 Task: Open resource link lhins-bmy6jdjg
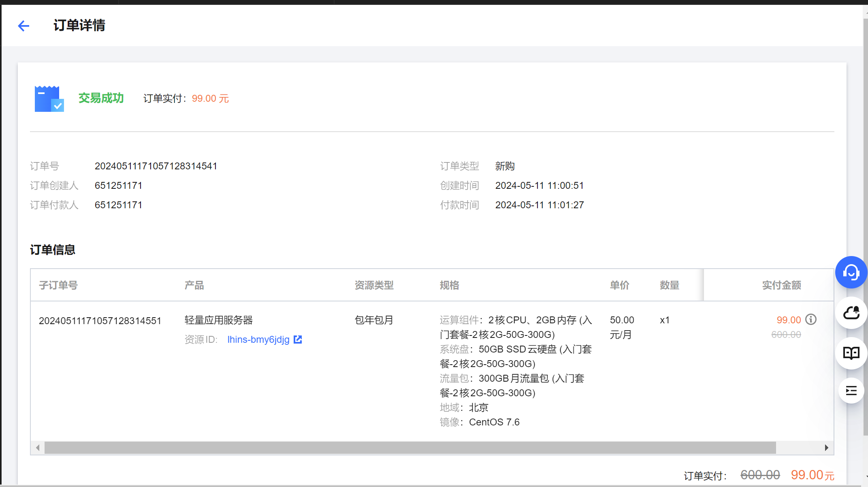(x=258, y=340)
